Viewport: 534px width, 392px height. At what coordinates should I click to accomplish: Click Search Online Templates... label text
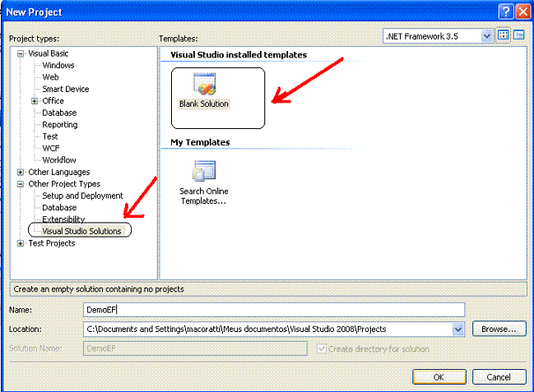click(x=204, y=196)
